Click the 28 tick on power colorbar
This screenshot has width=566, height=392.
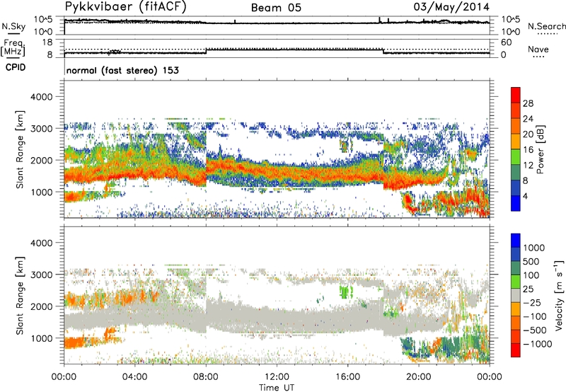pos(528,103)
